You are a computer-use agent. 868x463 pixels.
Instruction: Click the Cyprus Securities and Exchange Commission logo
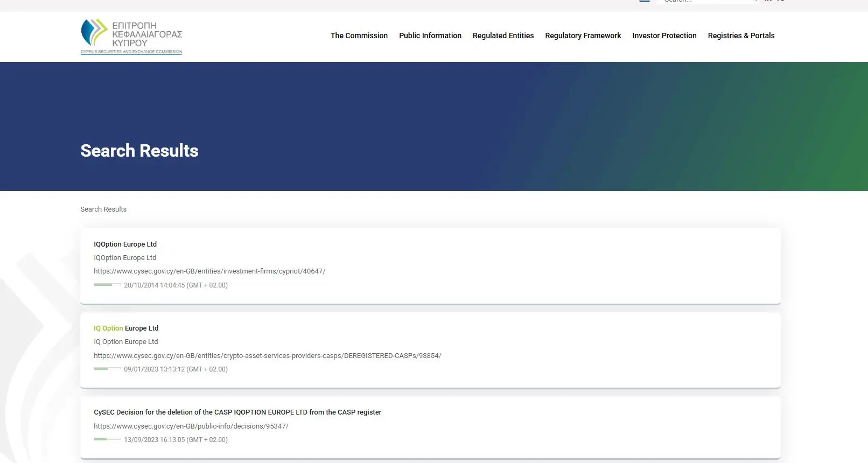[131, 37]
